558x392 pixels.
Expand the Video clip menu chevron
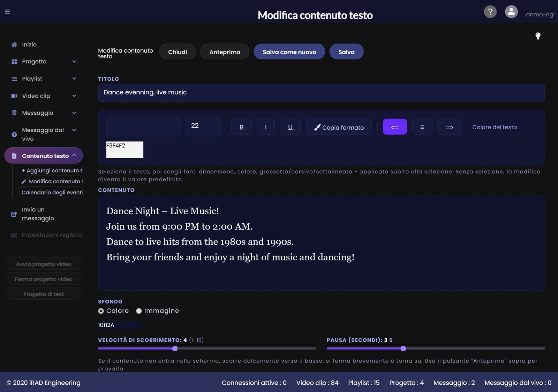pyautogui.click(x=74, y=96)
